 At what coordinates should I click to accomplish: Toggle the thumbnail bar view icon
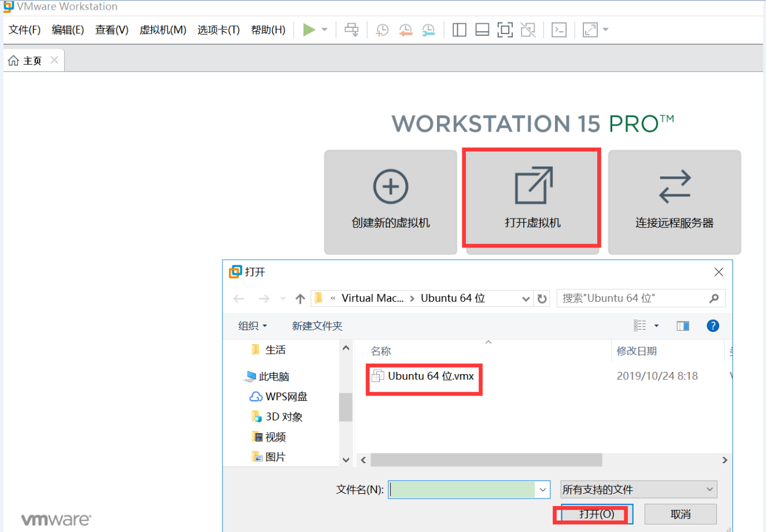click(482, 29)
